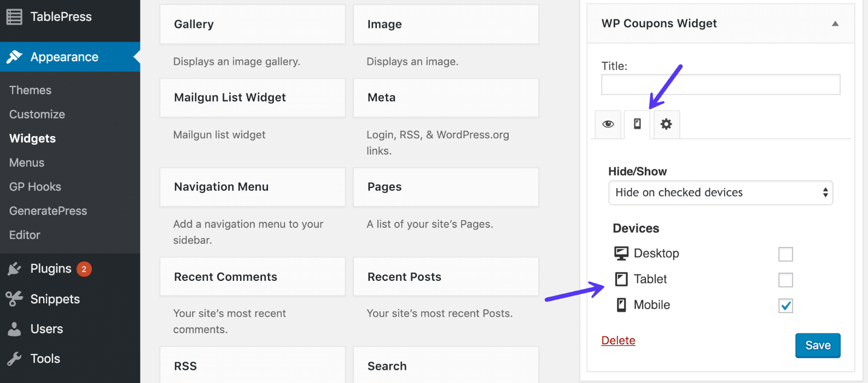The image size is (868, 383).
Task: Click the Tools wrench icon
Action: point(14,358)
